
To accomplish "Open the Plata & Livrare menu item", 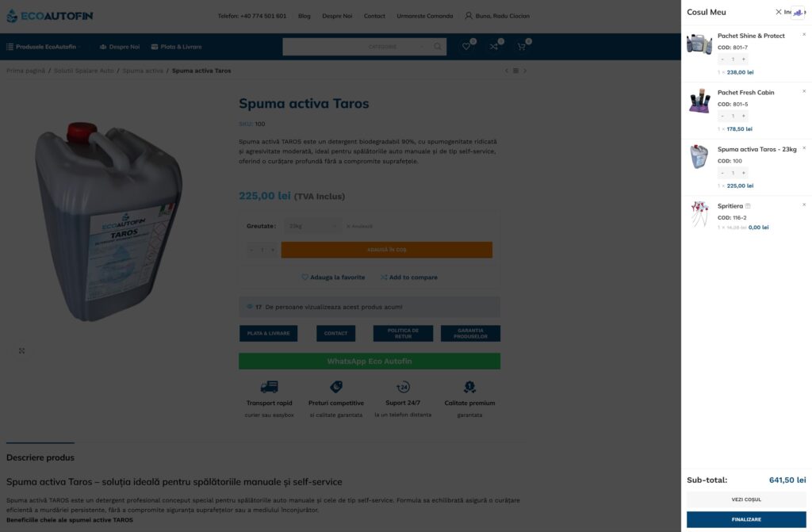I will pyautogui.click(x=176, y=47).
